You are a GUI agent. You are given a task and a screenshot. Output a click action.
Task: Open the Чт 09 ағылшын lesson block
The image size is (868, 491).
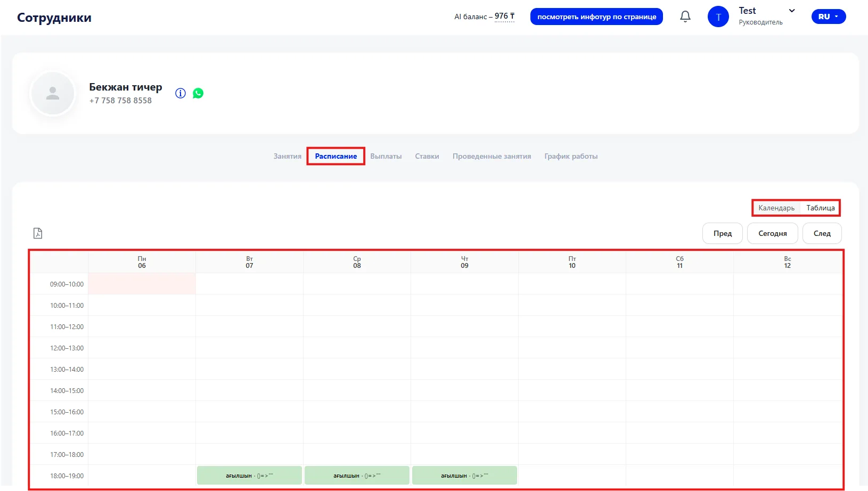coord(464,476)
